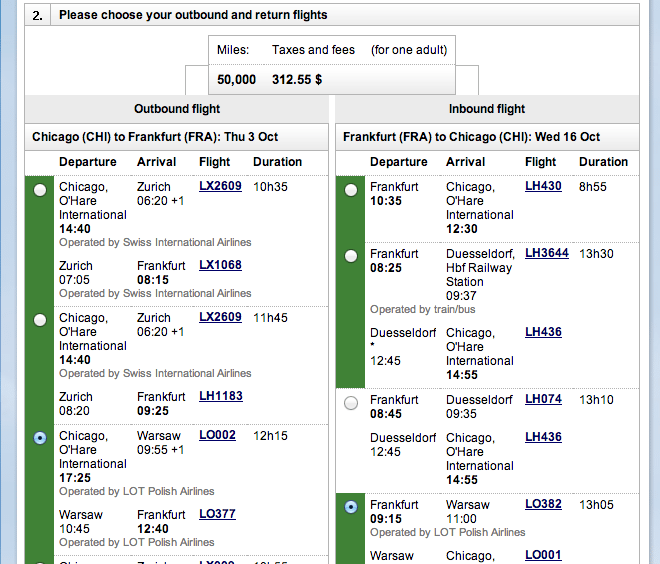Open the LX1068 flight link
The image size is (660, 564).
coord(220,265)
